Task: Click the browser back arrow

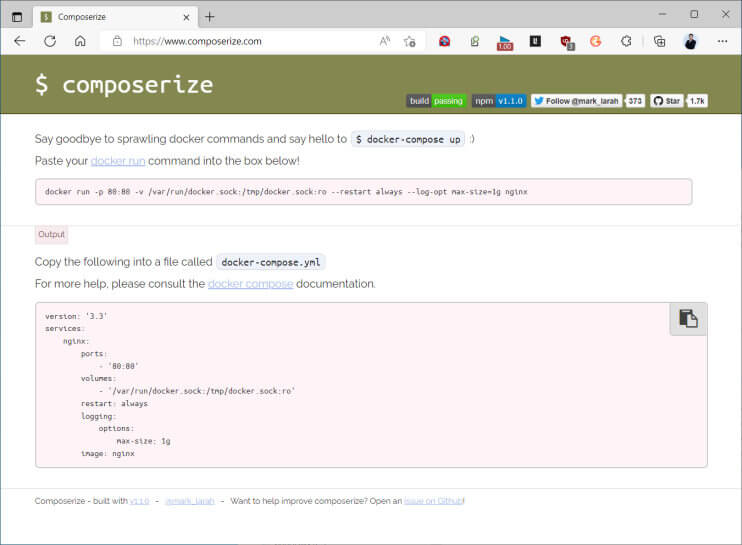Action: click(x=19, y=41)
